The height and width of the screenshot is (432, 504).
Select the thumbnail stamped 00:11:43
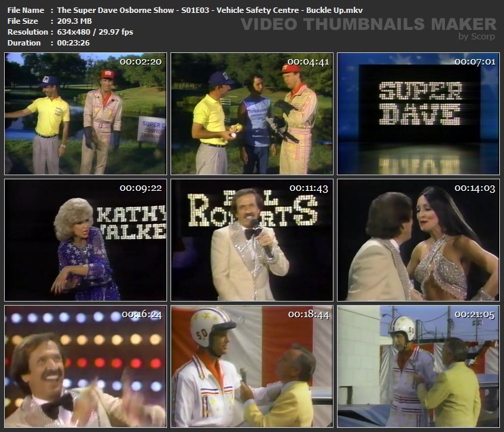click(x=252, y=240)
